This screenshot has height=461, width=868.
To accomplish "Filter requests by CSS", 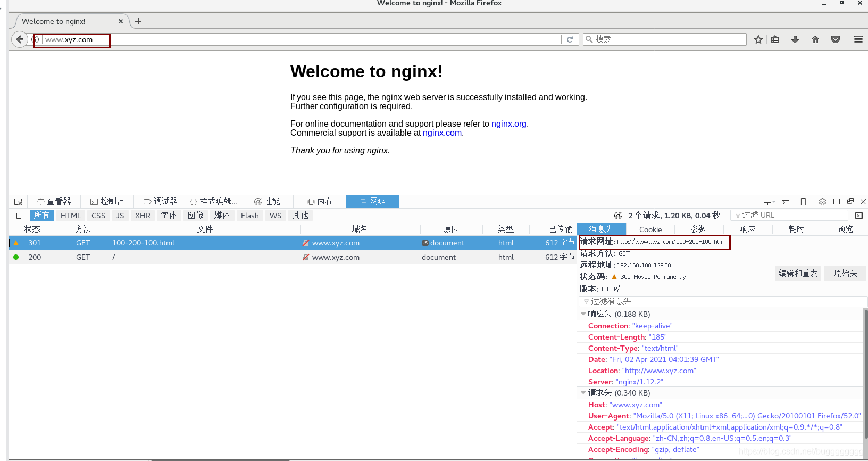I will (98, 216).
